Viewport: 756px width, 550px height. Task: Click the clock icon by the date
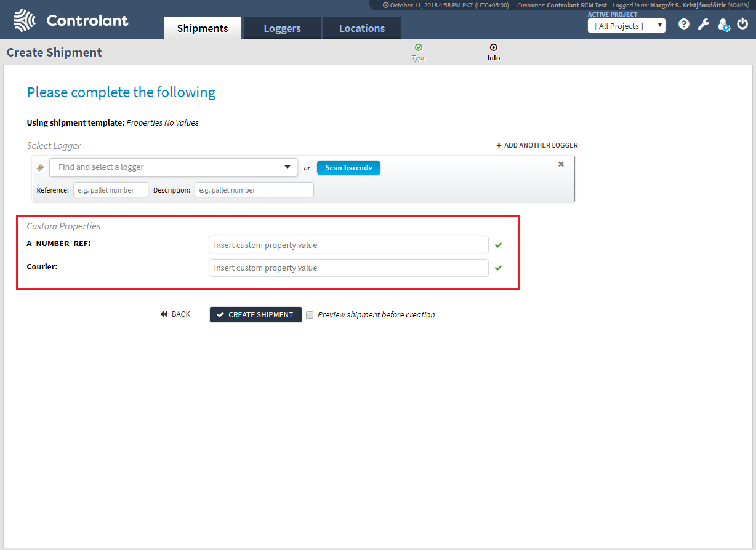click(x=385, y=5)
